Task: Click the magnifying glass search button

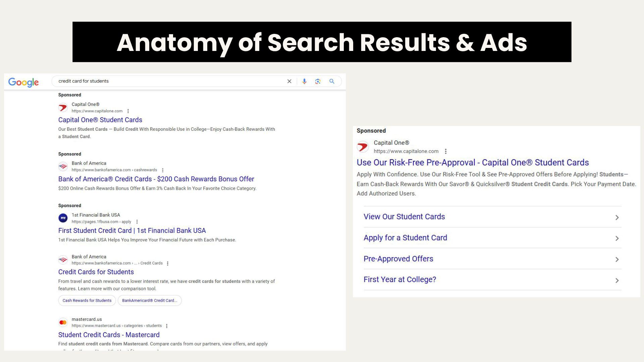Action: [x=332, y=81]
